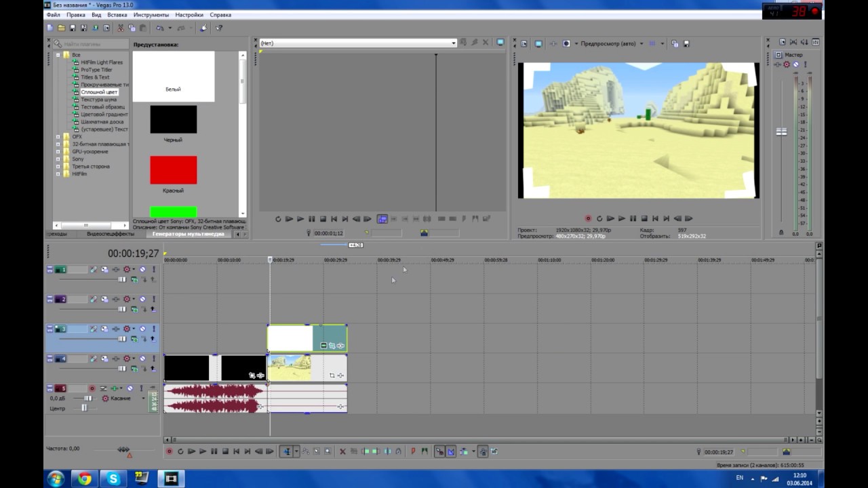The image size is (868, 488).
Task: Click Stop in the video preview window
Action: [644, 218]
